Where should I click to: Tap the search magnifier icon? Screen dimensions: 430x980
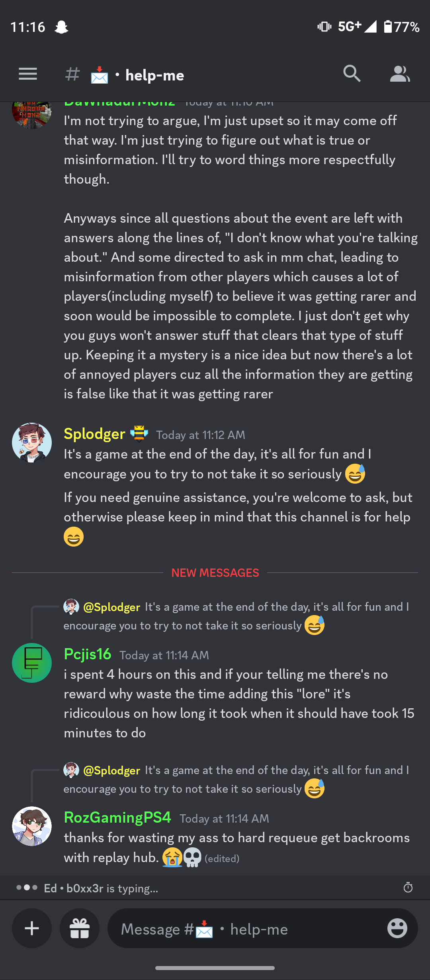coord(352,74)
